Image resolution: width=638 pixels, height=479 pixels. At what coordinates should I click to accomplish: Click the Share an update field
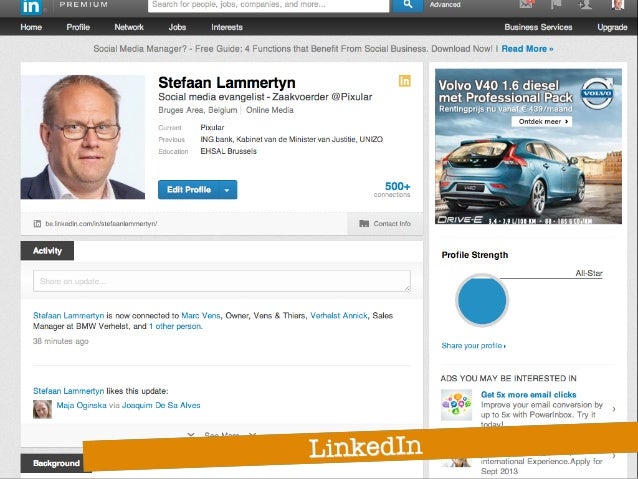[x=222, y=281]
